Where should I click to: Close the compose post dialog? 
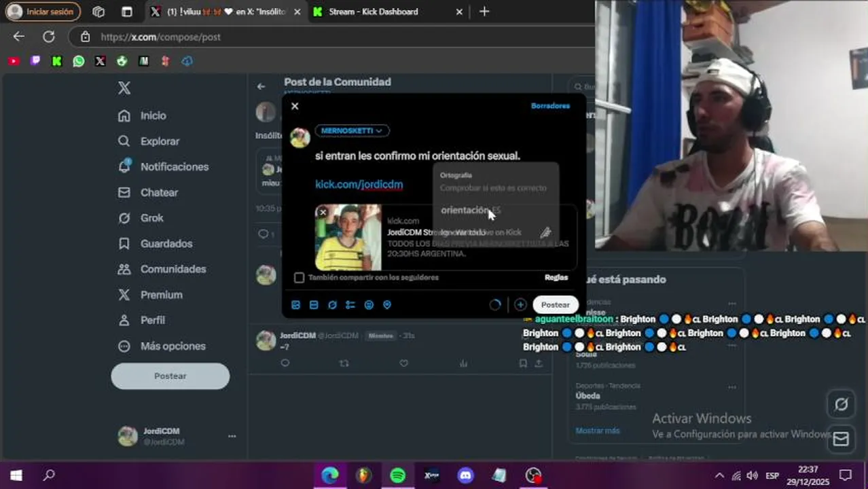click(295, 106)
